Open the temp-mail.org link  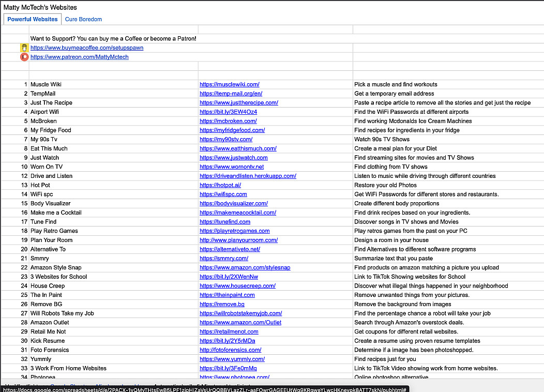tap(231, 94)
